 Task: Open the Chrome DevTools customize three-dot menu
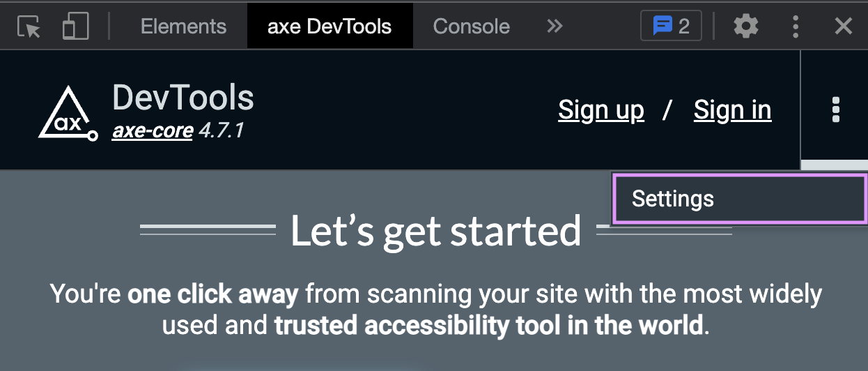coord(796,27)
